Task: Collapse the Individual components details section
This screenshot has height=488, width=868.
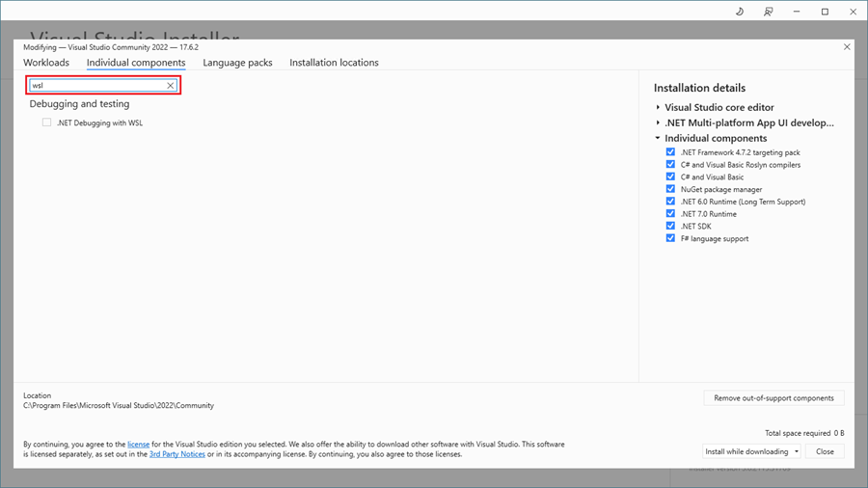Action: 658,138
